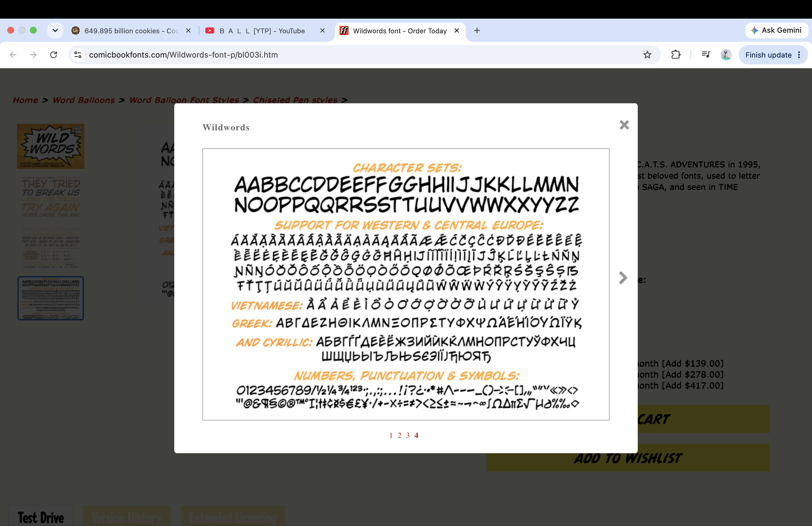Go to lightbox page 3
The image size is (812, 526).
click(408, 435)
